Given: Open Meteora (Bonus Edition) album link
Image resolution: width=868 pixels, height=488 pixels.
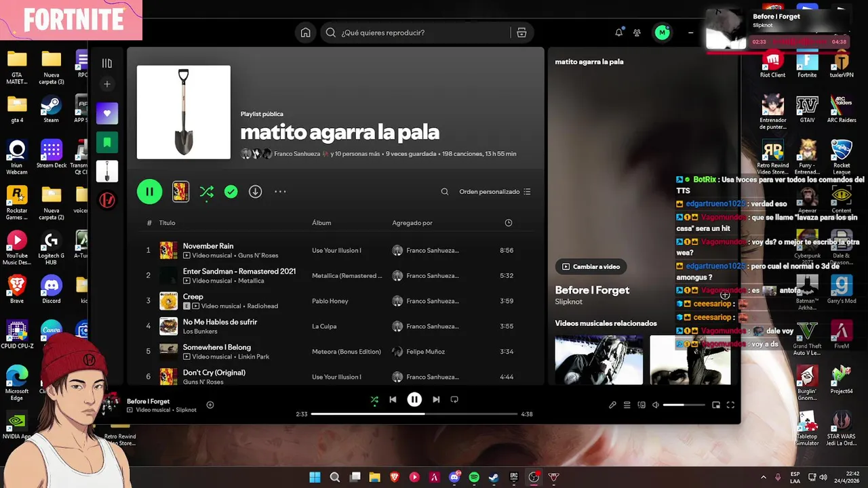Looking at the screenshot, I should [347, 352].
